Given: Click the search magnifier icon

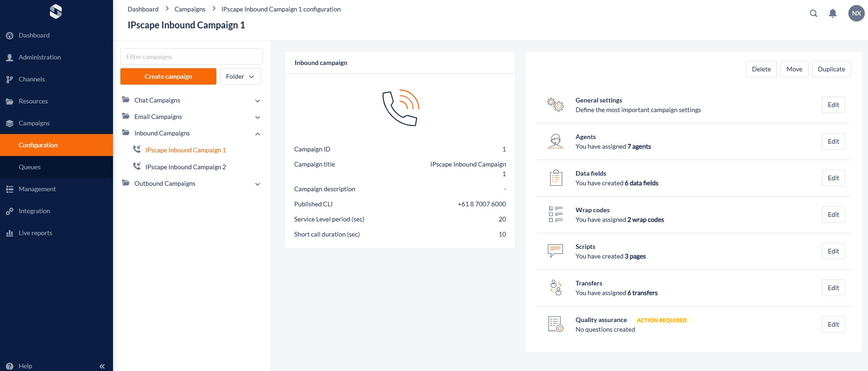Looking at the screenshot, I should coord(813,13).
